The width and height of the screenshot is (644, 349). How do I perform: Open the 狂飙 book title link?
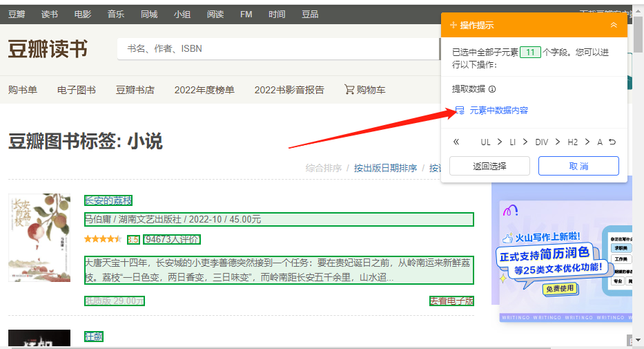coord(94,337)
